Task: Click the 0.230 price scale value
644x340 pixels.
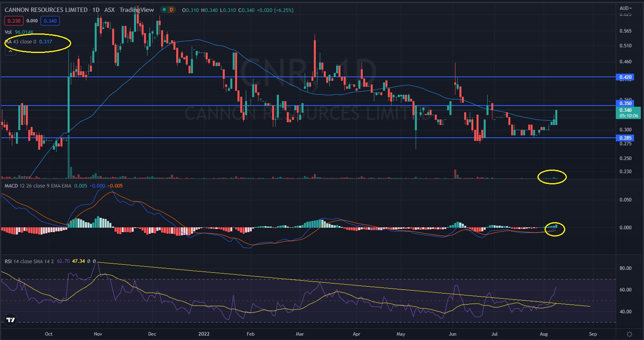Action: (x=625, y=171)
